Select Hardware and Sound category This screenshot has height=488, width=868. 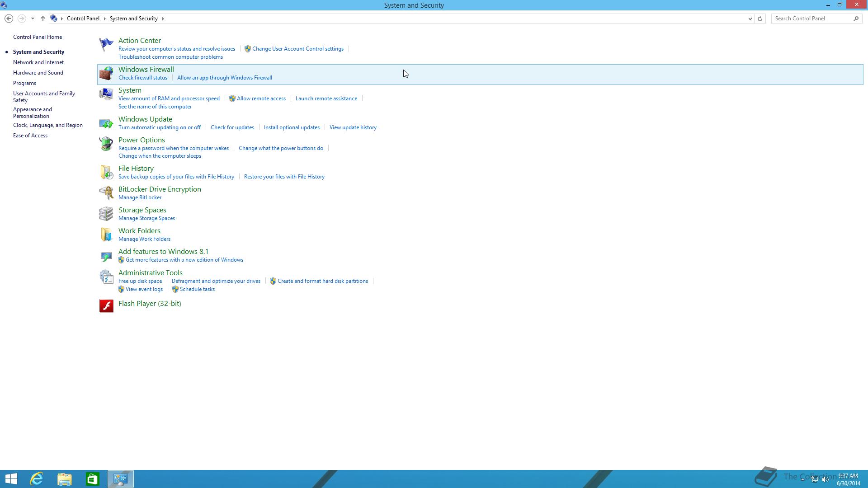click(38, 73)
